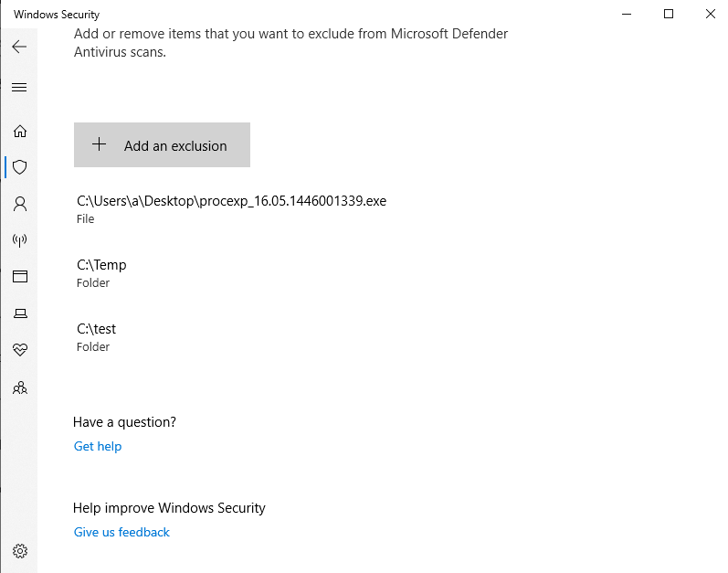
Task: Open Account protection person icon
Action: pyautogui.click(x=19, y=204)
